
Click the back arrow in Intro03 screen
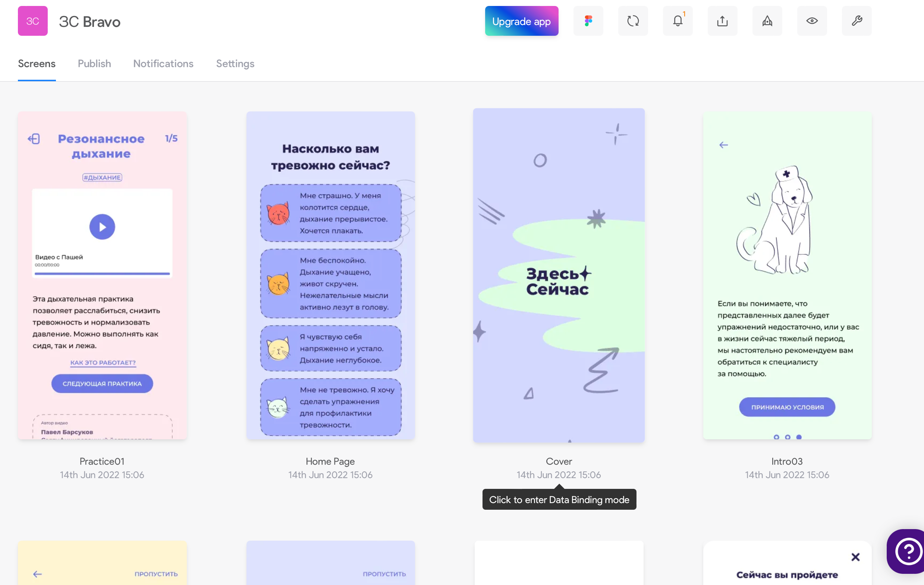click(x=723, y=145)
